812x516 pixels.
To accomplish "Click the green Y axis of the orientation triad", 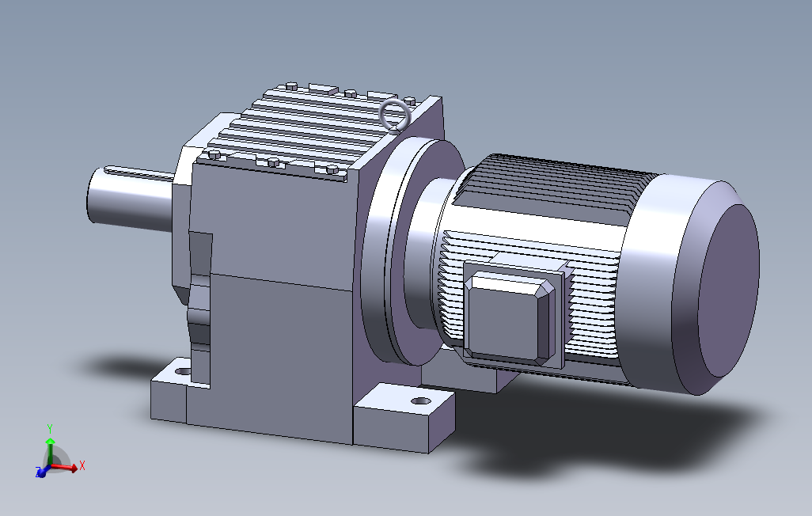I will (50, 451).
